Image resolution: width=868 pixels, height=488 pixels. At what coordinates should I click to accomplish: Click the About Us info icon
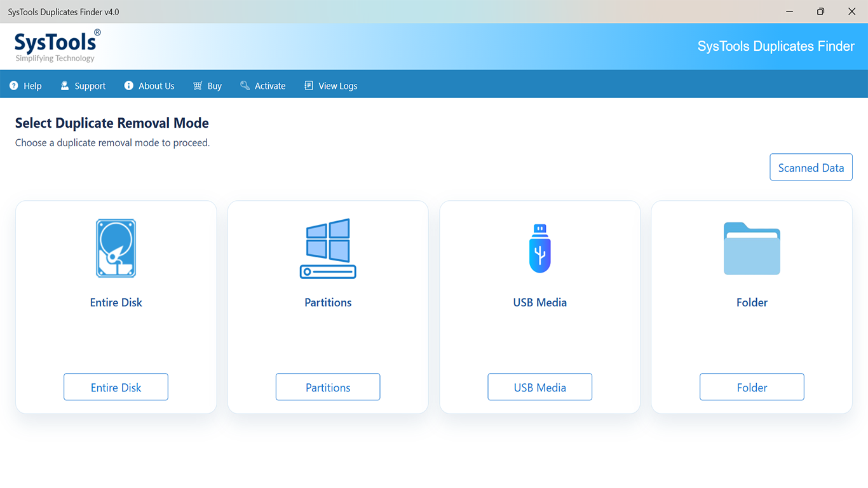(129, 86)
